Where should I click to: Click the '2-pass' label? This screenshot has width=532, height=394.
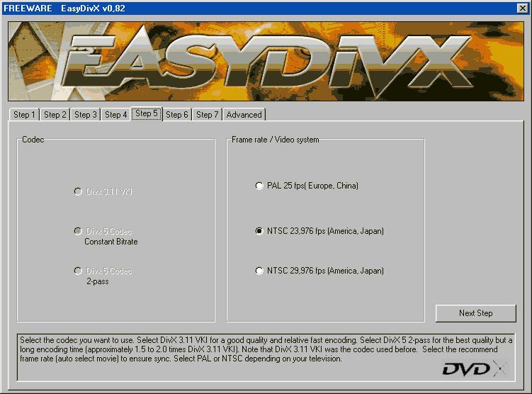coord(97,281)
